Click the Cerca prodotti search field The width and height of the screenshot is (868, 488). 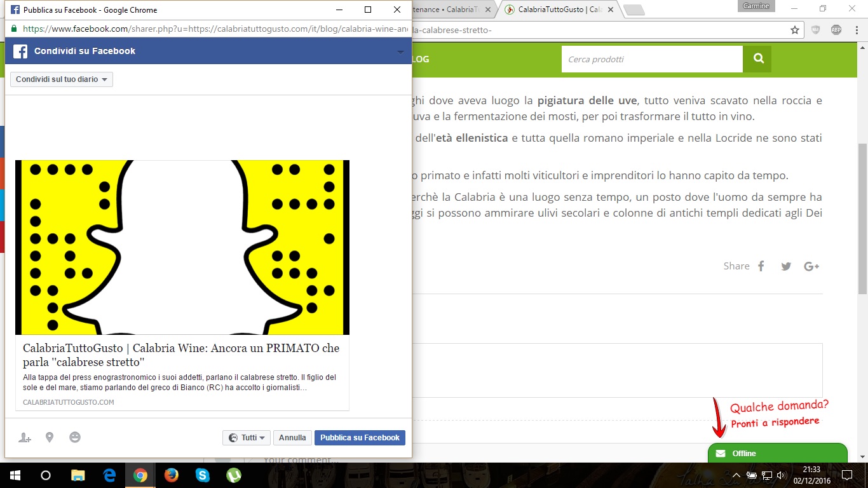pyautogui.click(x=652, y=59)
